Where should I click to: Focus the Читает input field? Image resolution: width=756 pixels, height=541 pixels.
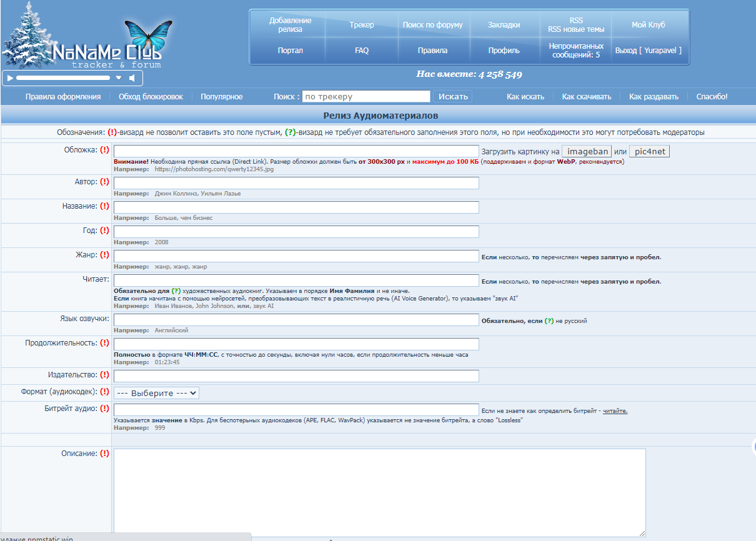pyautogui.click(x=296, y=280)
